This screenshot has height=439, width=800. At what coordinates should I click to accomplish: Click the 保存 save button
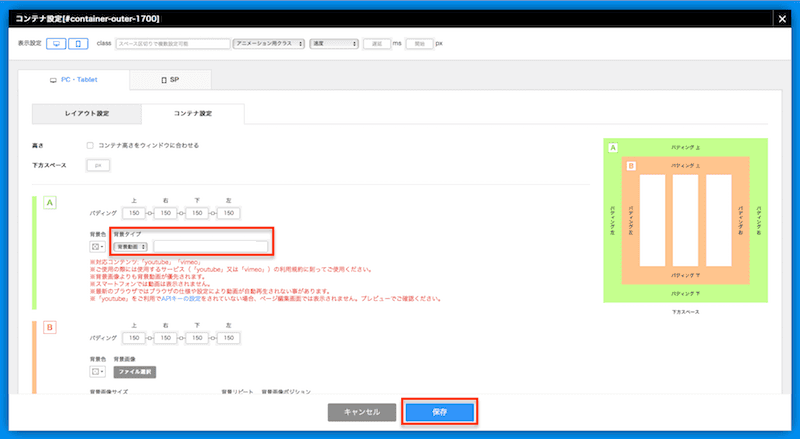point(439,411)
